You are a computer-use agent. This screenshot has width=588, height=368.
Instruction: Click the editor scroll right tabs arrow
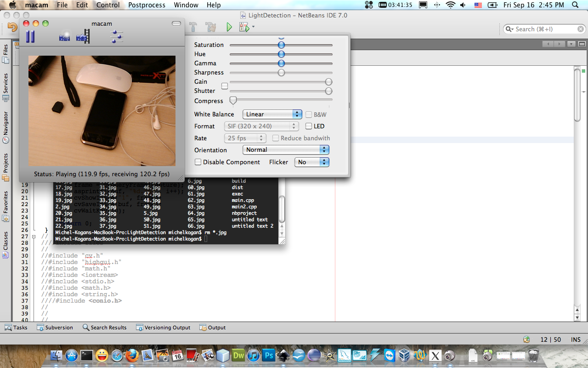559,44
